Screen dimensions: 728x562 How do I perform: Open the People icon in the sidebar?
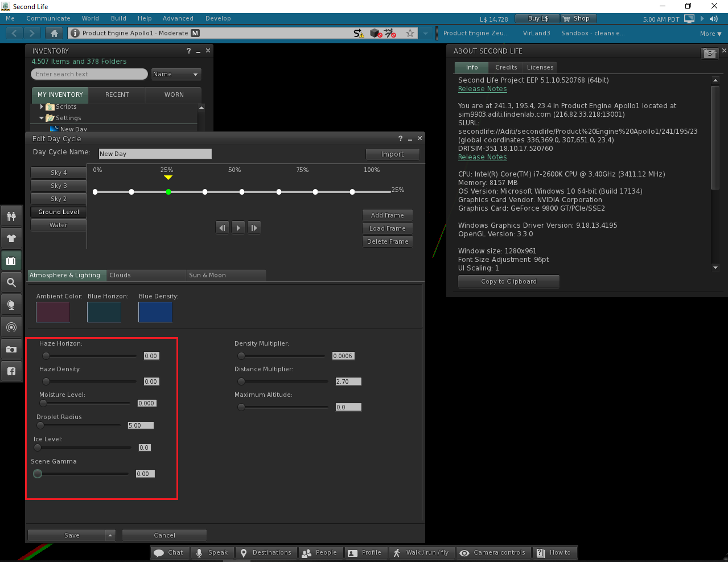11,216
